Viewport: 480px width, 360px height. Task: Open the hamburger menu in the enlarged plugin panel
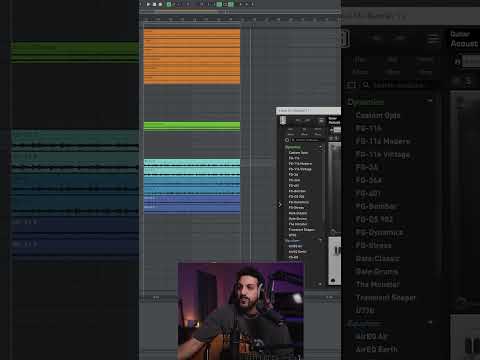coord(433,39)
